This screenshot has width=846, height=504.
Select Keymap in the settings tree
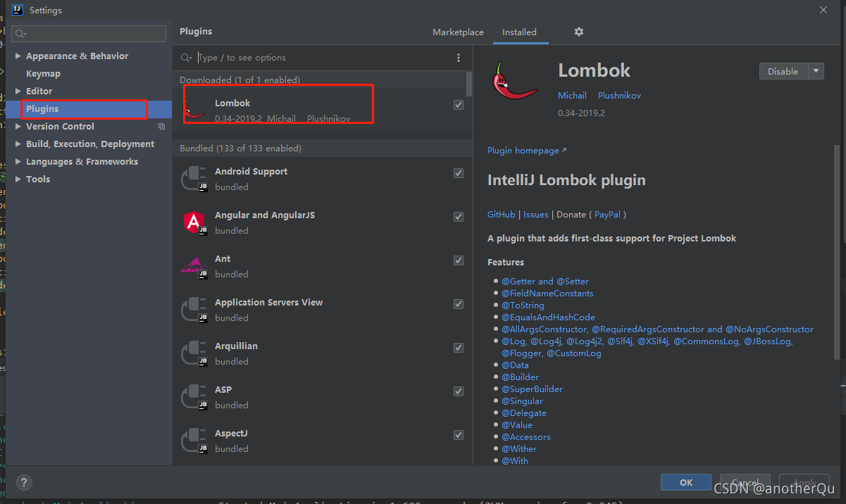43,74
